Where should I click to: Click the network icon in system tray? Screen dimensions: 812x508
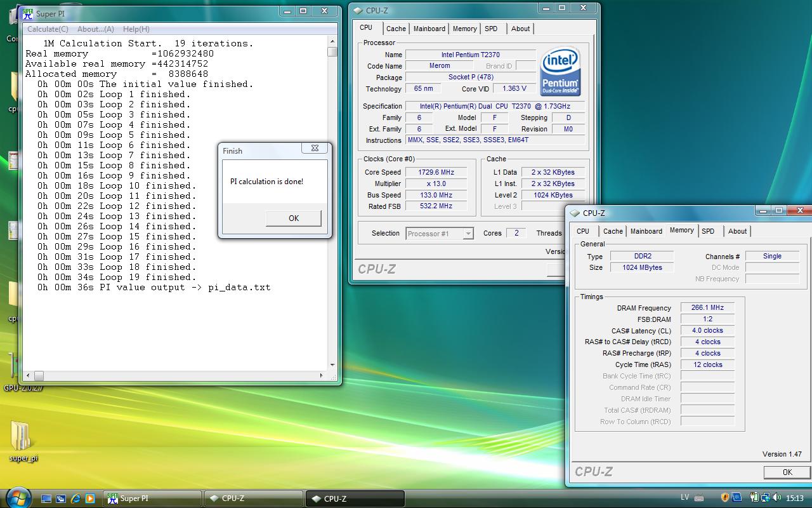pyautogui.click(x=766, y=498)
